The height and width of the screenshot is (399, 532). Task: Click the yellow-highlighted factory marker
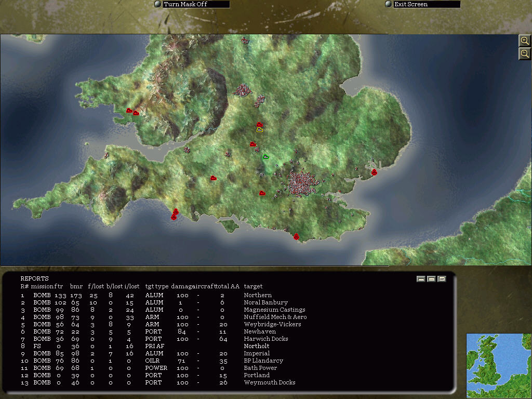[x=259, y=128]
